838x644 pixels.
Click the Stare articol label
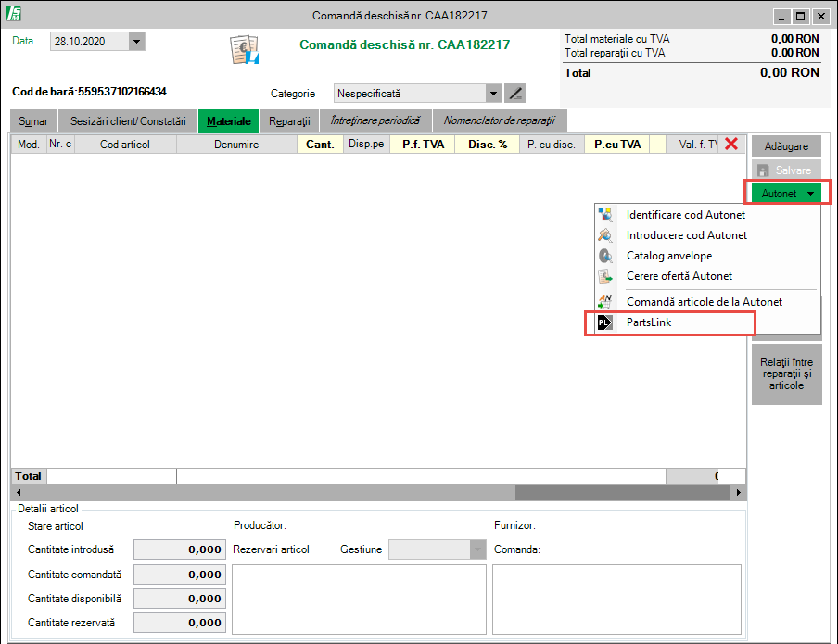click(x=56, y=526)
